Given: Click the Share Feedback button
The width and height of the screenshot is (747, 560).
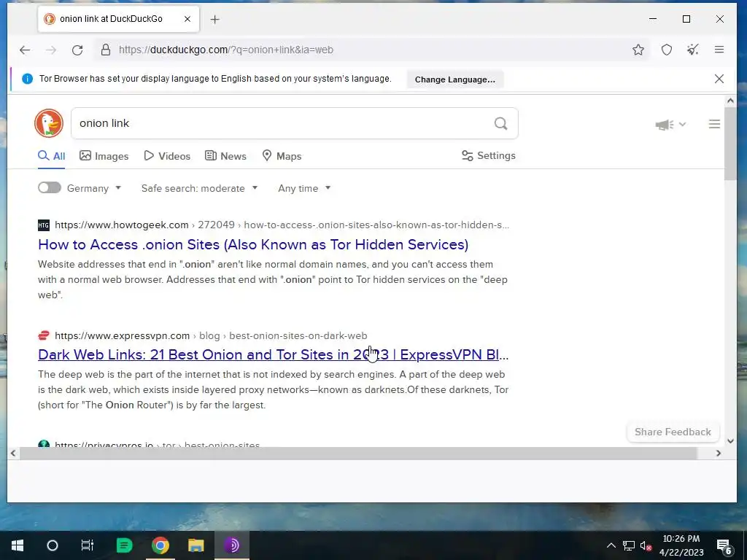Looking at the screenshot, I should 673,432.
